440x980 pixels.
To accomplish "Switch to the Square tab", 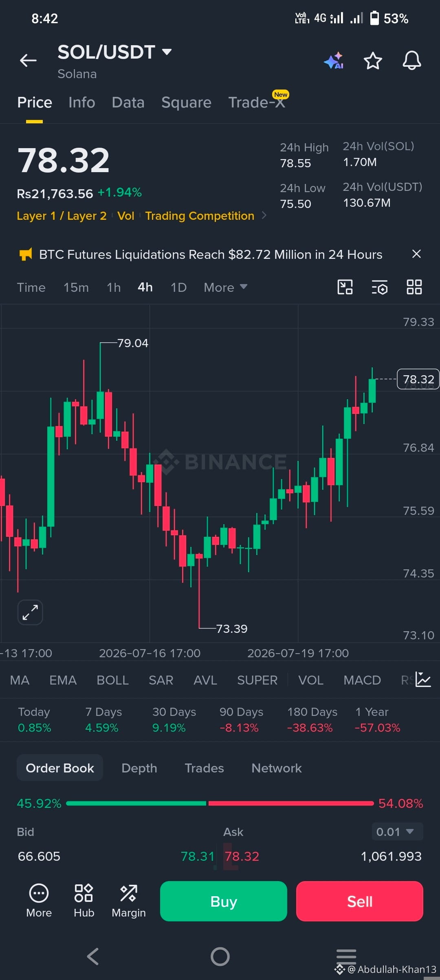I will 186,103.
